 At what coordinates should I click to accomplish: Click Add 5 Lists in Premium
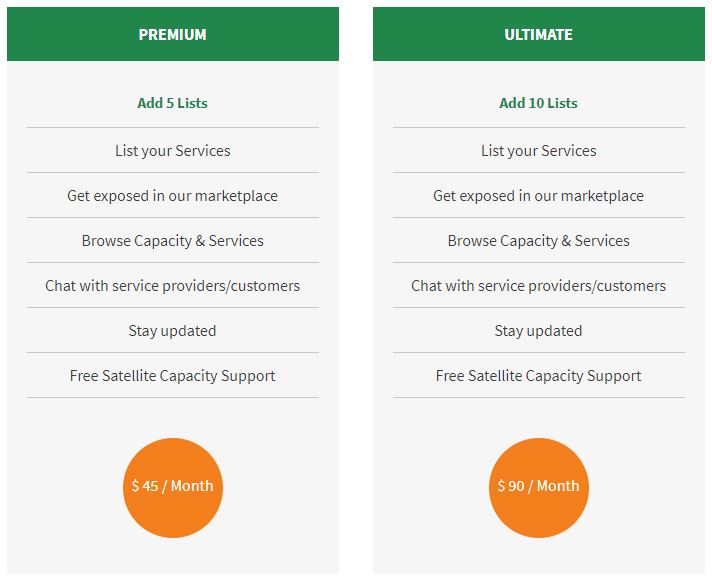tap(173, 103)
